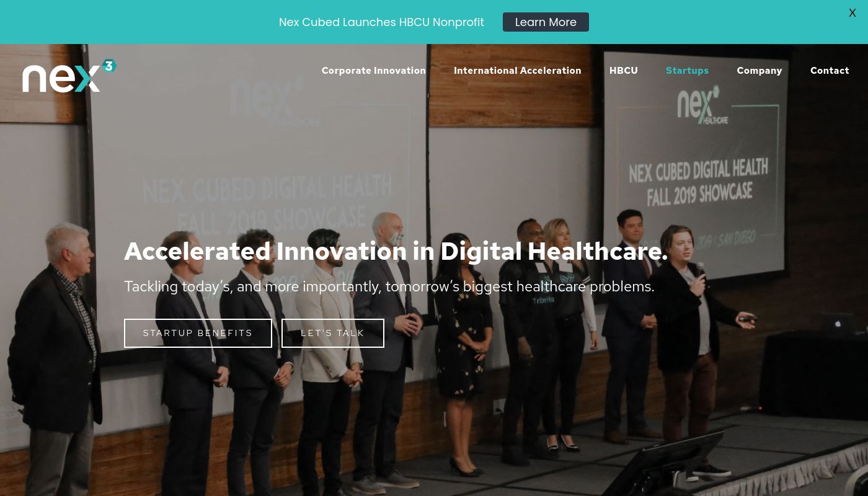This screenshot has height=496, width=868.
Task: Click the left projector screen showcase text
Action: [x=267, y=201]
